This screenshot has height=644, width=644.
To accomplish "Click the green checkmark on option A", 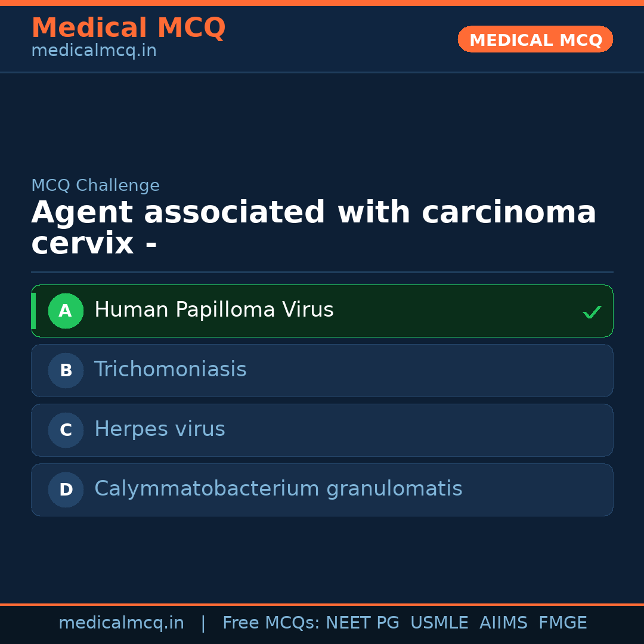I will [592, 312].
